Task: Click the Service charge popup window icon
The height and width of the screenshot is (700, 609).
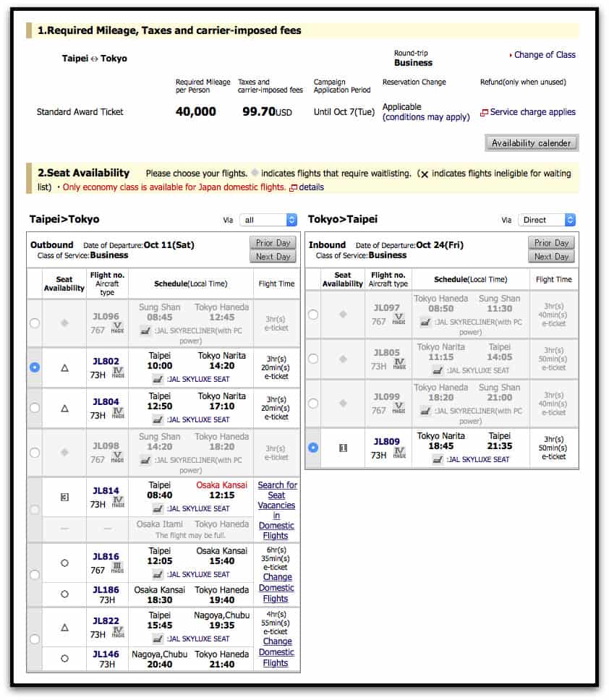Action: click(484, 113)
